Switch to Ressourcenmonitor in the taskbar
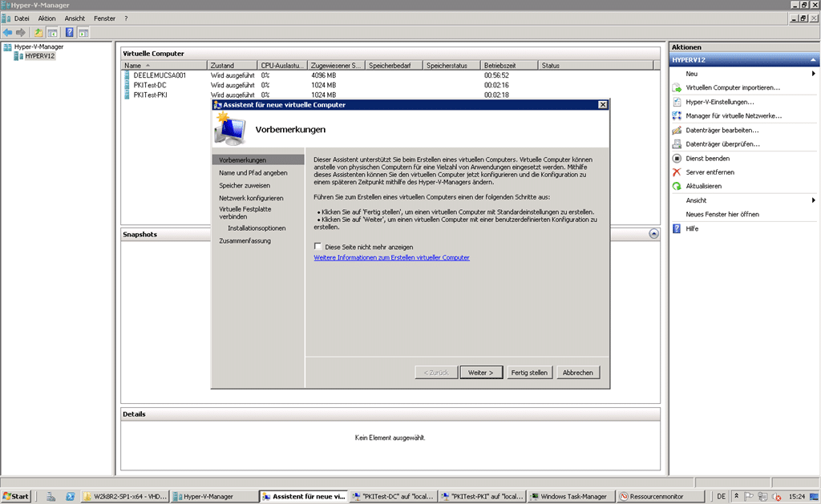 click(x=659, y=496)
